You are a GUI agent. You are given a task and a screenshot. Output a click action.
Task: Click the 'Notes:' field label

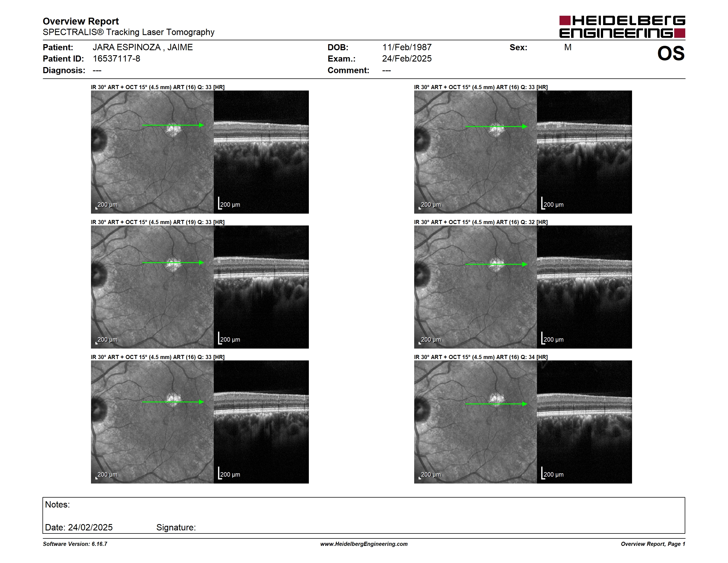(57, 505)
